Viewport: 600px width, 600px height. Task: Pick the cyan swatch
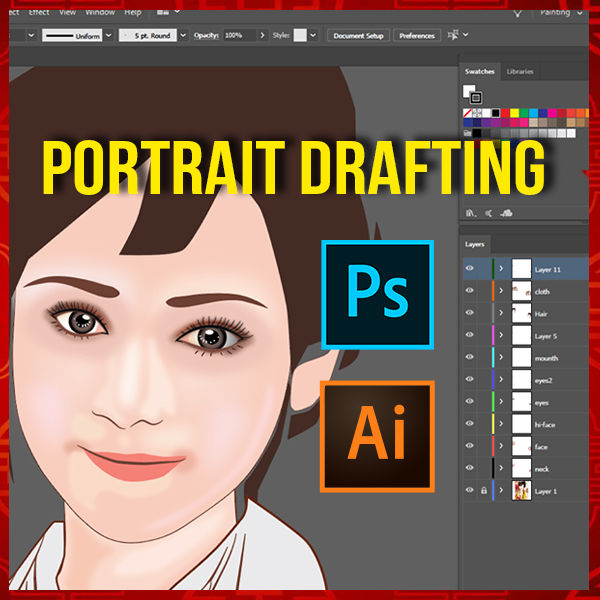pyautogui.click(x=533, y=113)
